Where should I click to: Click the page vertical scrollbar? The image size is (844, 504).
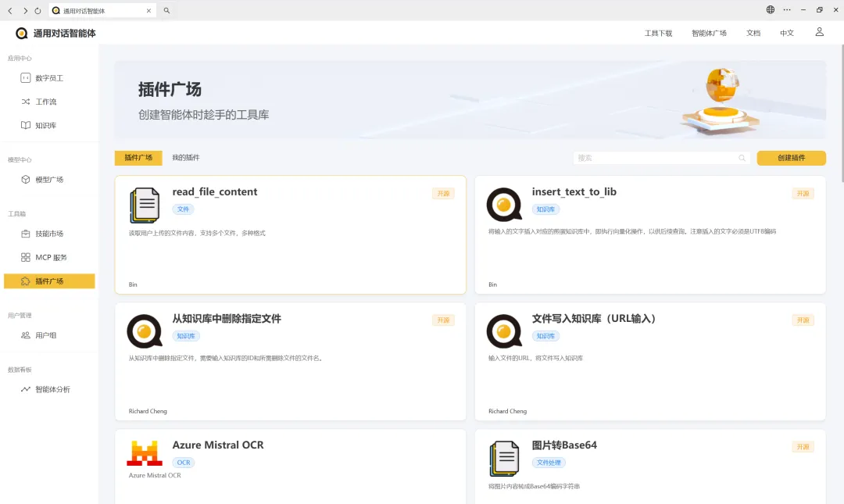pos(842,113)
